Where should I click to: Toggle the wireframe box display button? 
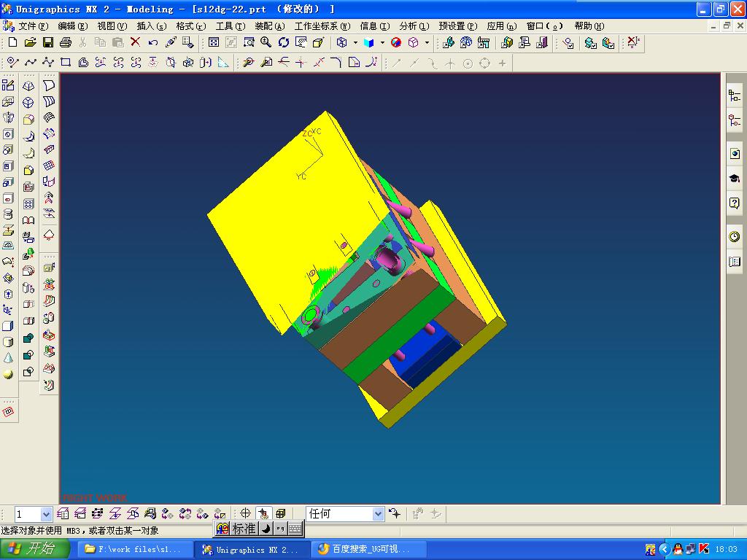(281, 513)
